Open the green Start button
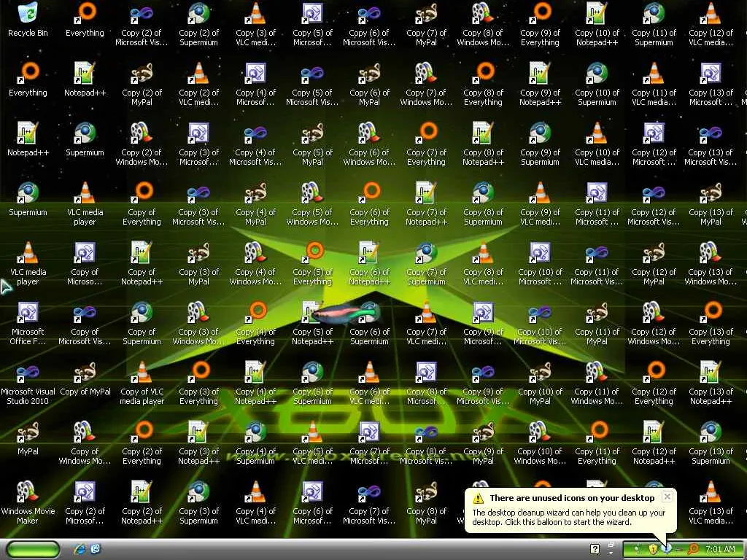 coord(34,550)
